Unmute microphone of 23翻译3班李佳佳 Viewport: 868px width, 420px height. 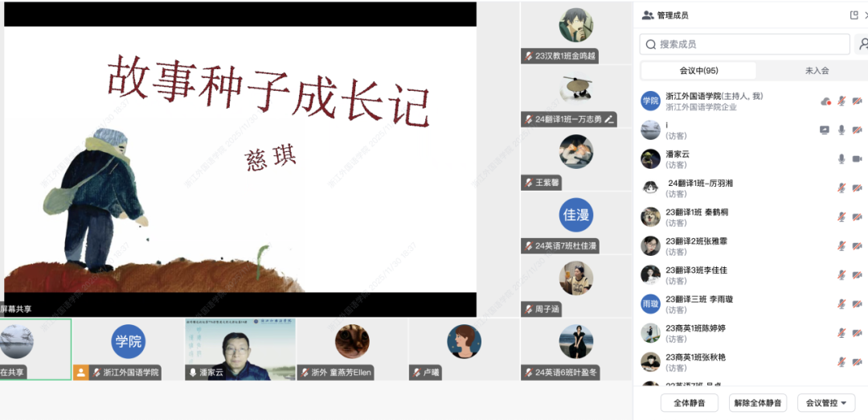pyautogui.click(x=841, y=275)
